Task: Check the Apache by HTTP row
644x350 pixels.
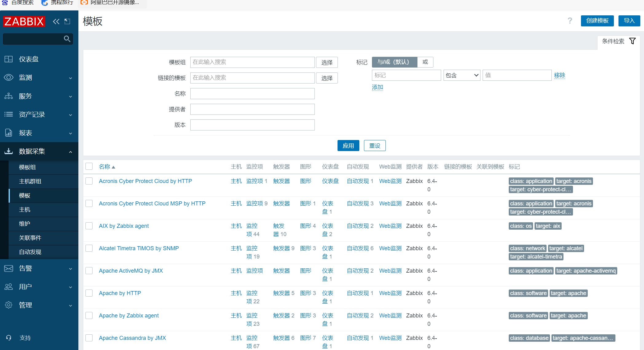Action: tap(89, 293)
